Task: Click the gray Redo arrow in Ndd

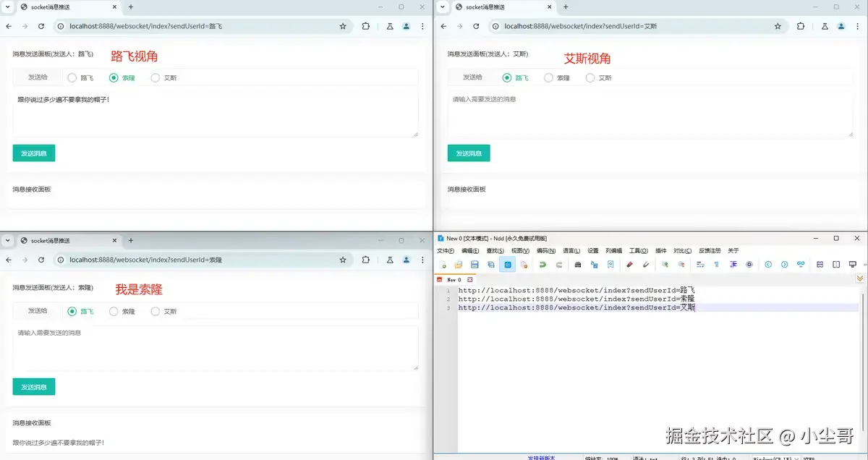Action: pyautogui.click(x=558, y=264)
